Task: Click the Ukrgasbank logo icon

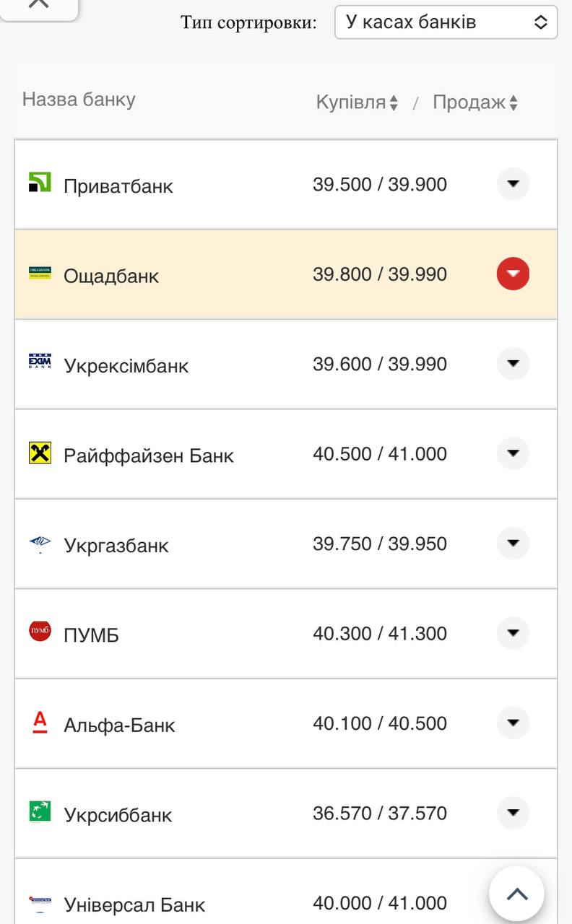Action: [40, 543]
